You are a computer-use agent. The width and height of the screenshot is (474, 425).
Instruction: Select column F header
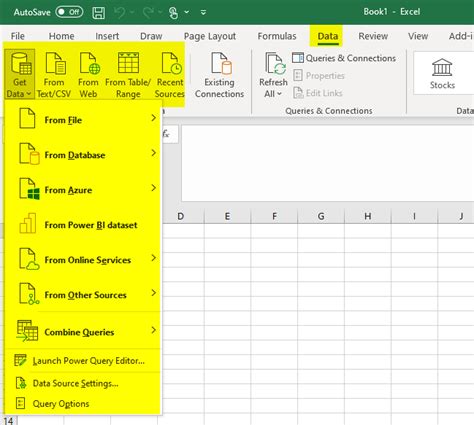pos(274,216)
